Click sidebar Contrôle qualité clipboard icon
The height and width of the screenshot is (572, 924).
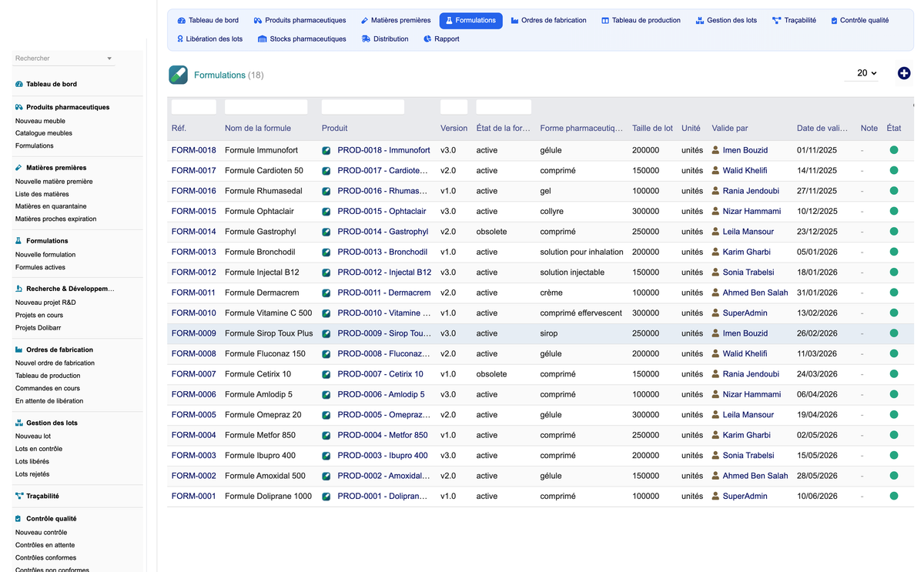point(19,519)
